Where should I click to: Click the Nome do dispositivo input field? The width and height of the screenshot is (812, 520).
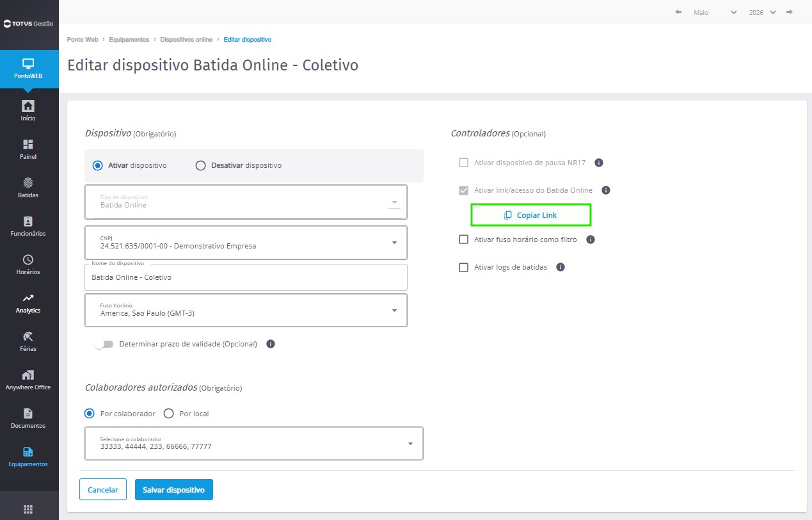[x=246, y=277]
